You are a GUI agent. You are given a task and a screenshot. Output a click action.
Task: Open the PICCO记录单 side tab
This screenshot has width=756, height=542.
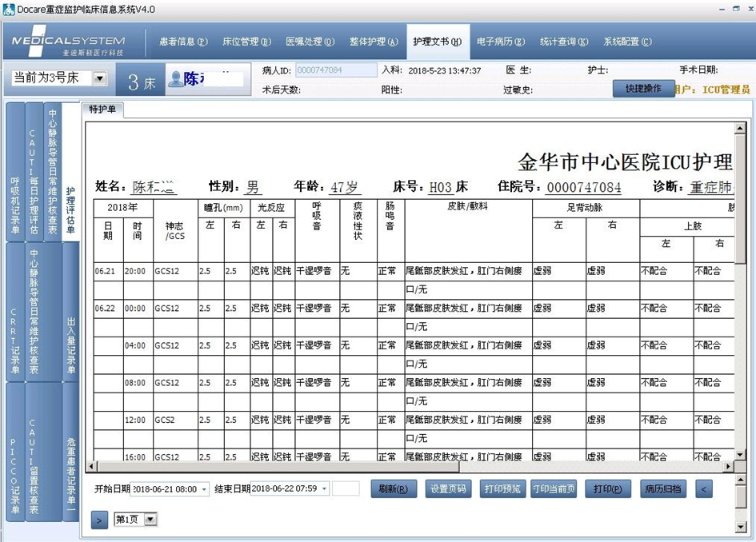click(15, 452)
